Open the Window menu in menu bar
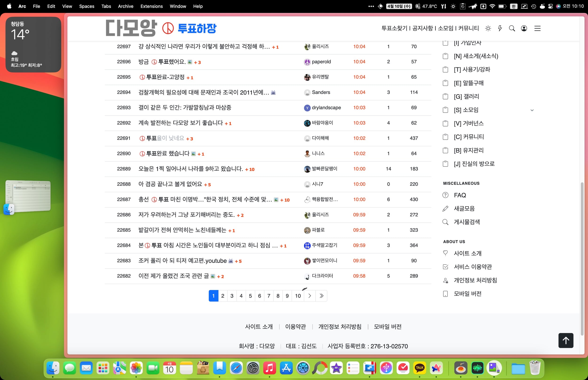This screenshot has width=588, height=380. coord(178,6)
